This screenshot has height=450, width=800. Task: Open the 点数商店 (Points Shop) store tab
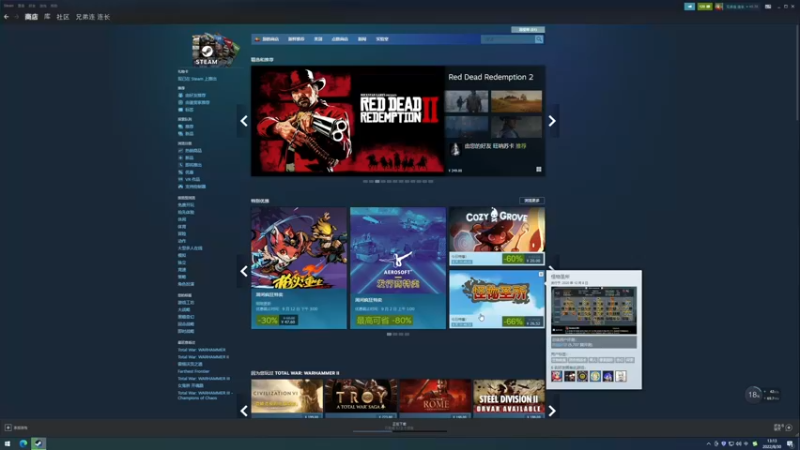[340, 39]
